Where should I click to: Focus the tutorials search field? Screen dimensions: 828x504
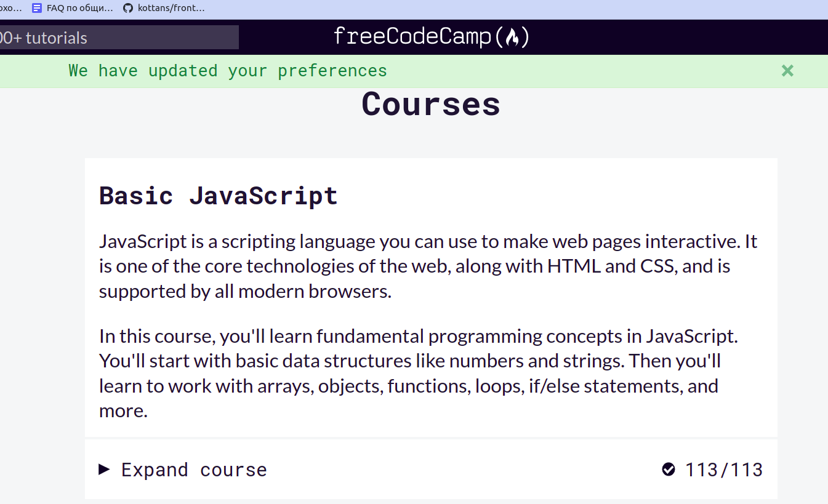(119, 38)
